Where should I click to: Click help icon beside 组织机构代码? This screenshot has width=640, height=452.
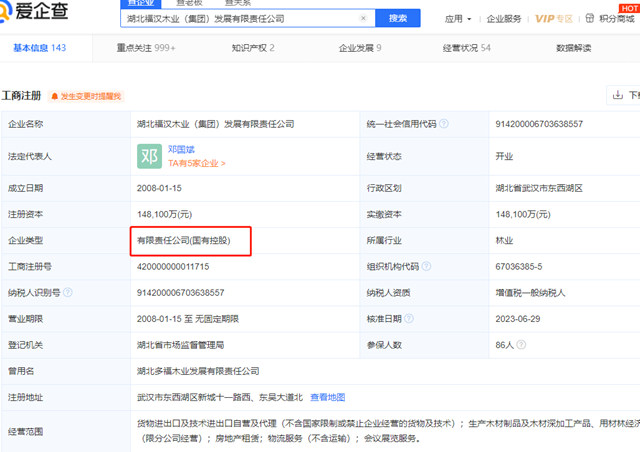click(426, 266)
